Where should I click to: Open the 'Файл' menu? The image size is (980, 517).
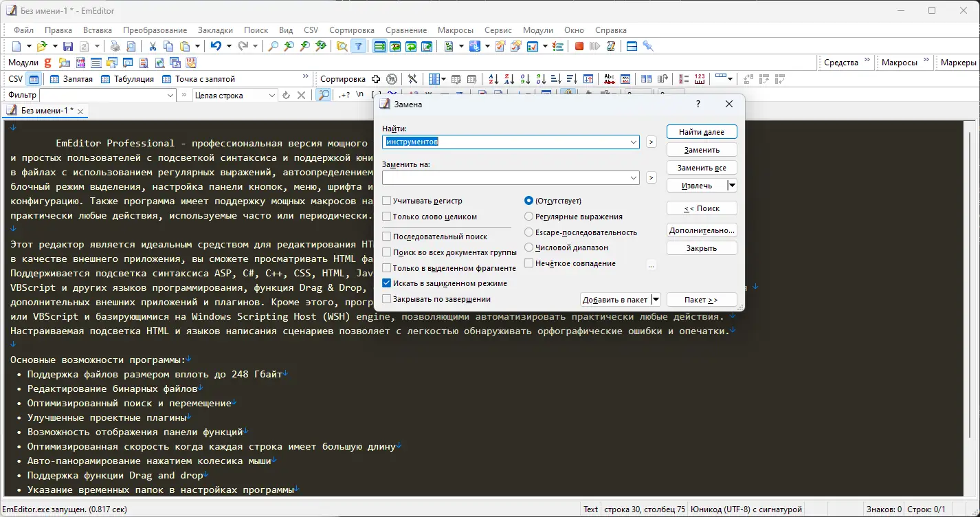pos(23,30)
